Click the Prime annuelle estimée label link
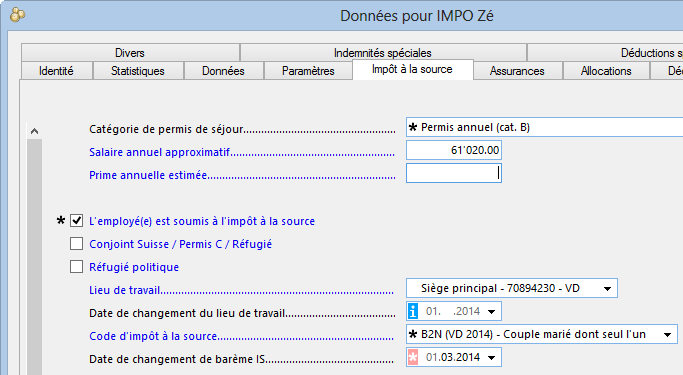 [148, 175]
